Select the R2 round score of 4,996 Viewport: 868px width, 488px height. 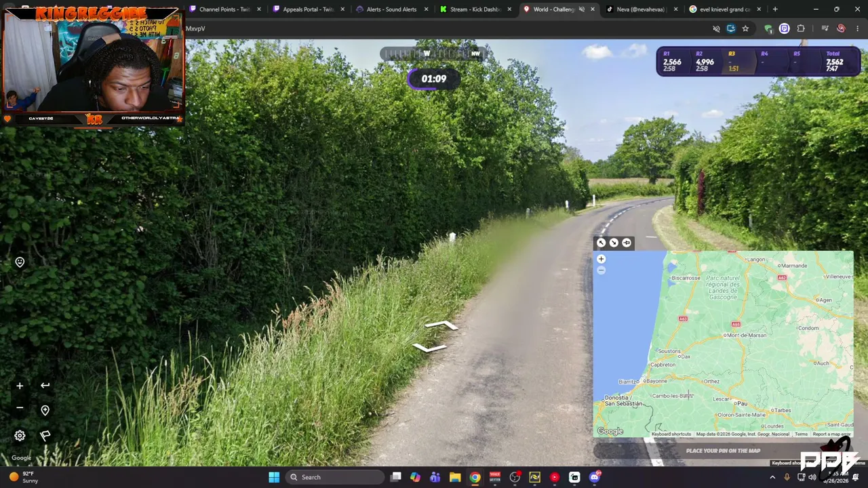click(x=705, y=62)
